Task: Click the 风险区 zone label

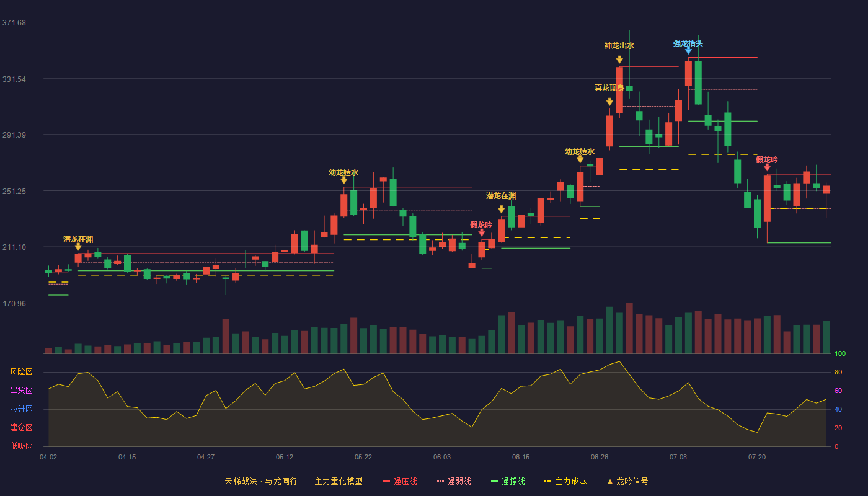Action: (22, 372)
